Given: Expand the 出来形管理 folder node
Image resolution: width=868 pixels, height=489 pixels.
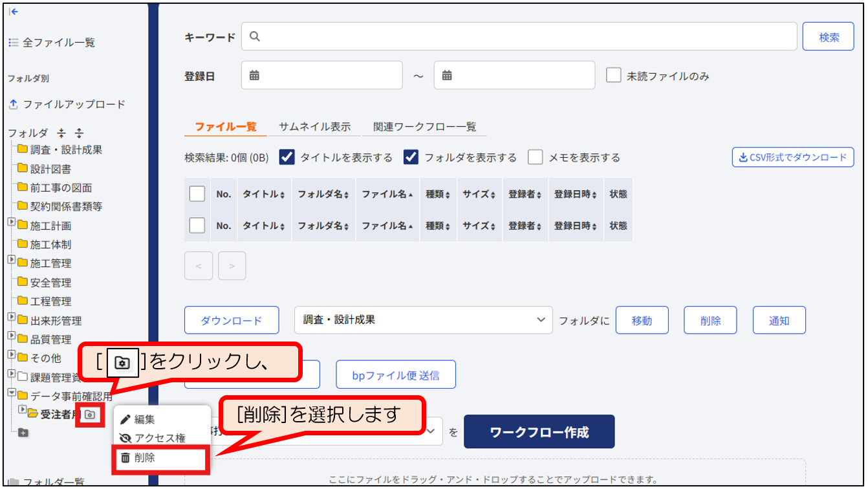Looking at the screenshot, I should coord(12,317).
